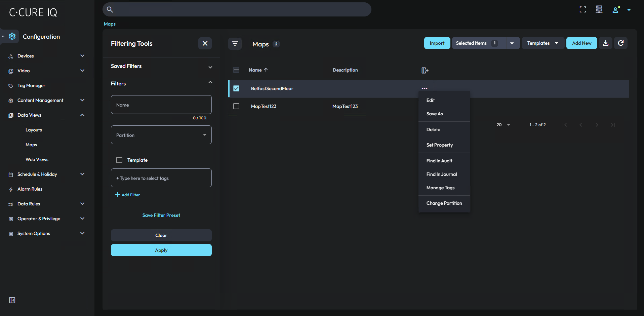
Task: Choose Set Property from context menu
Action: [x=440, y=145]
